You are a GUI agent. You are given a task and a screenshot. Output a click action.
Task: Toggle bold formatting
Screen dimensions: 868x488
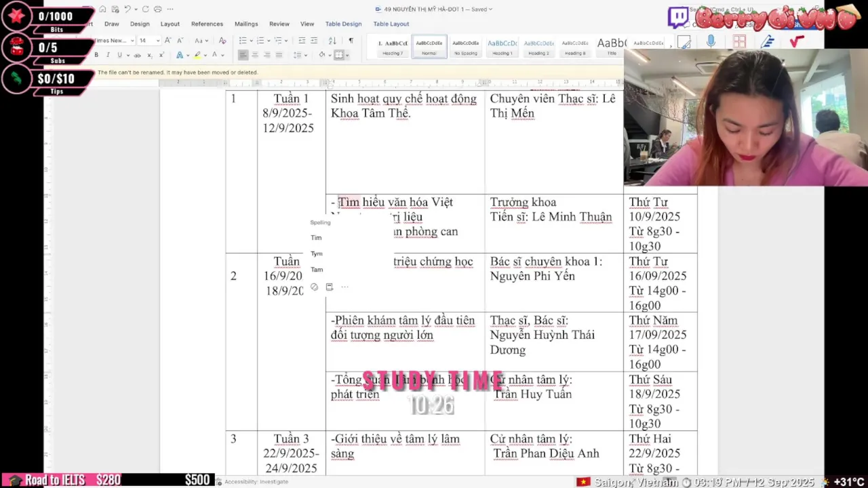pyautogui.click(x=96, y=55)
